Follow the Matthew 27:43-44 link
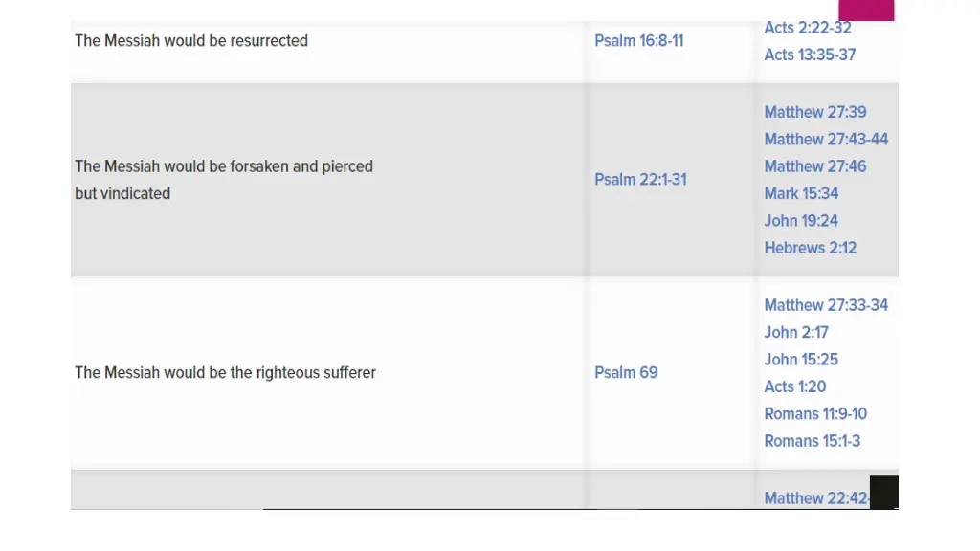The image size is (980, 551). point(826,140)
